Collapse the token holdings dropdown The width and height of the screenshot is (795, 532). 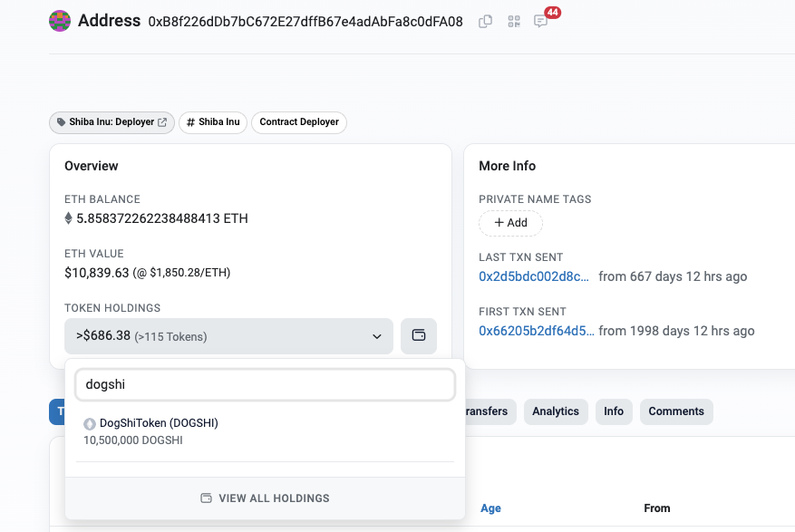228,336
